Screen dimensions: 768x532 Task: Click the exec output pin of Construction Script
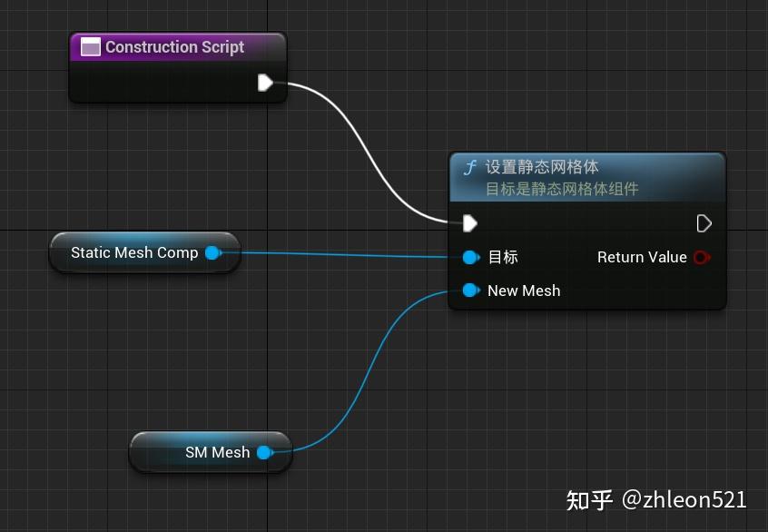pos(264,83)
